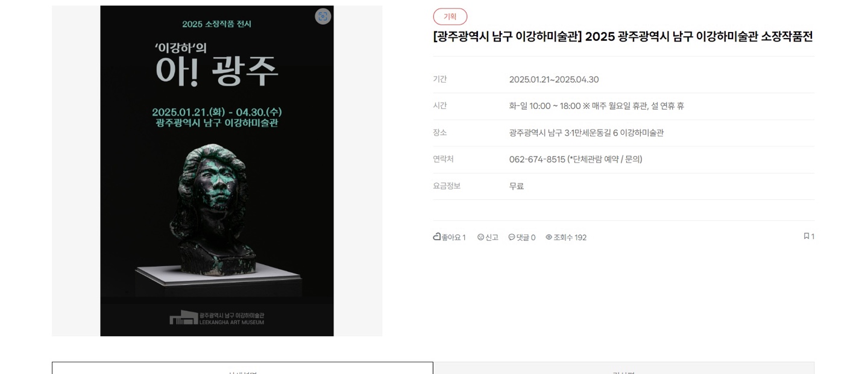Screen dimensions: 868x374
Task: Click the 2025 소장작품 전시 caption on poster
Action: (x=217, y=24)
